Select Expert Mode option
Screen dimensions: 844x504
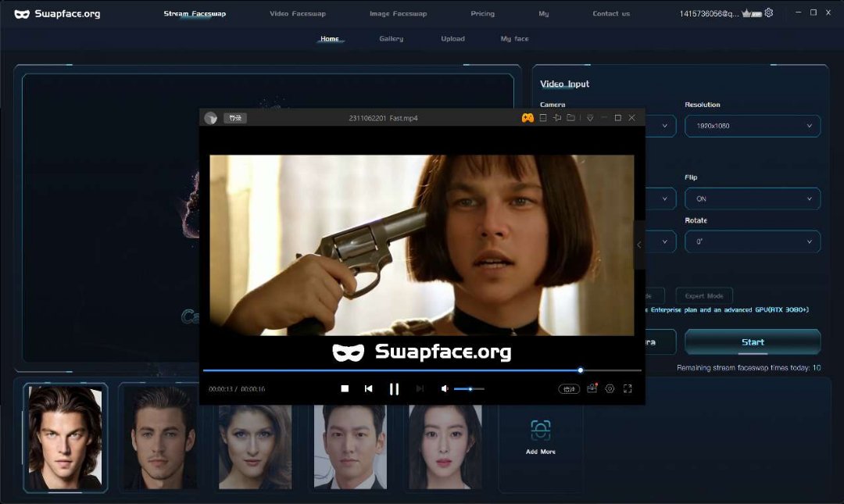[704, 296]
